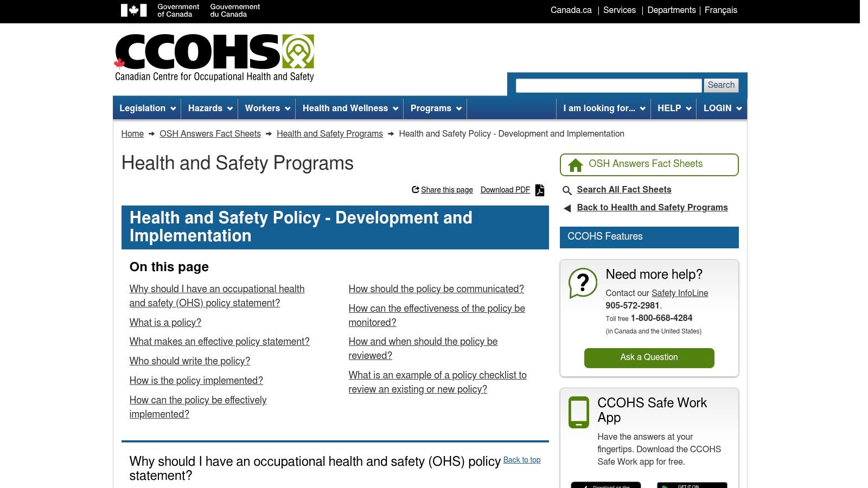
Task: Expand Health and Wellness menu
Action: coord(350,108)
